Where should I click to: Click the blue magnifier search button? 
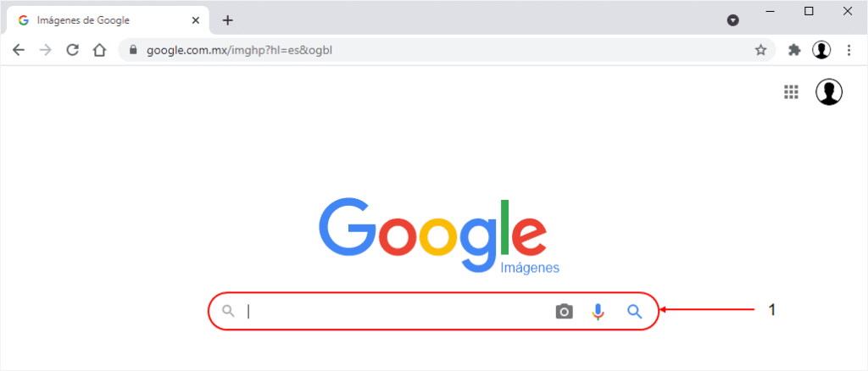coord(634,312)
